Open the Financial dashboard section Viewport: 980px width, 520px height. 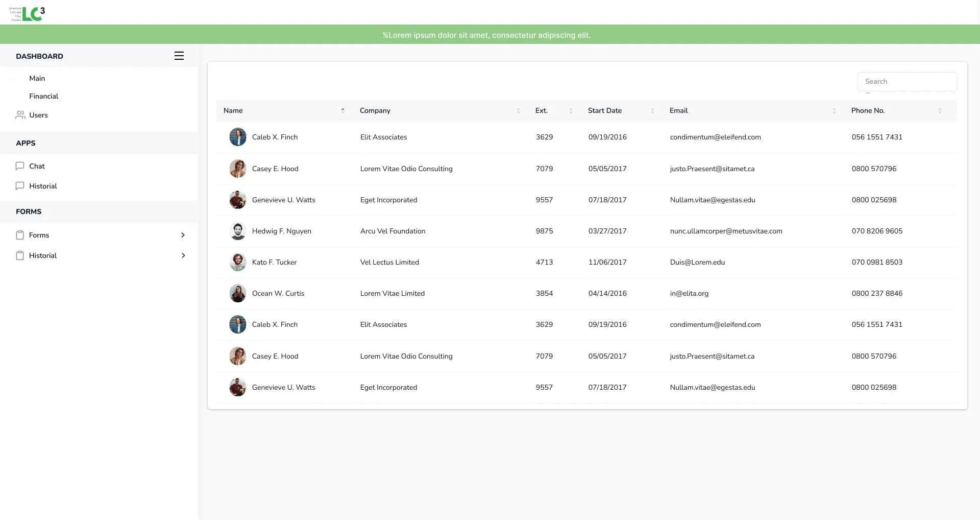click(43, 96)
